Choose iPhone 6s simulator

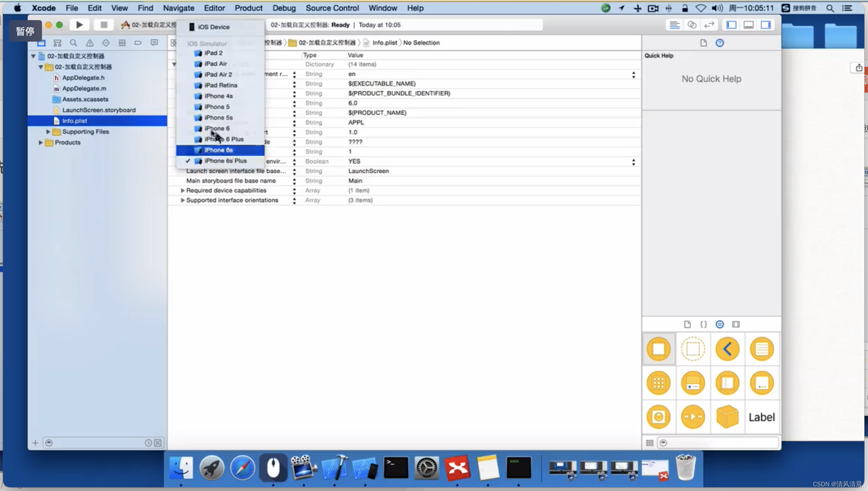(x=220, y=150)
